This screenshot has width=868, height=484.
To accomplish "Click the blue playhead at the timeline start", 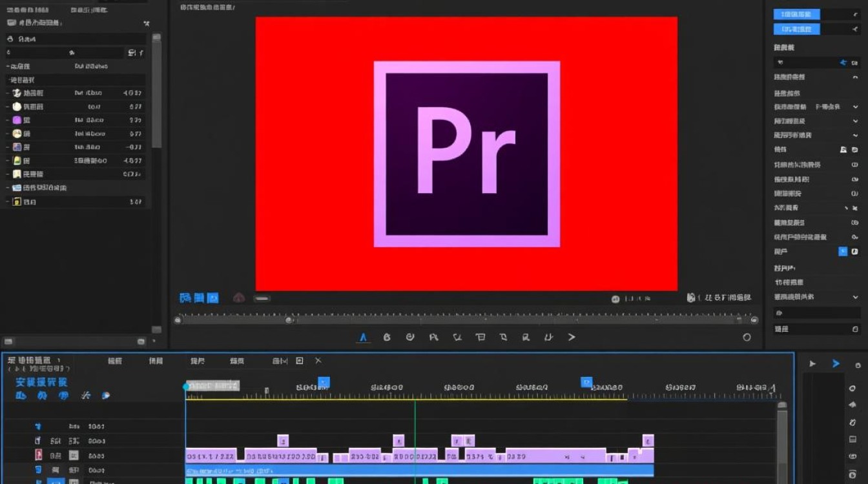I will pos(186,387).
